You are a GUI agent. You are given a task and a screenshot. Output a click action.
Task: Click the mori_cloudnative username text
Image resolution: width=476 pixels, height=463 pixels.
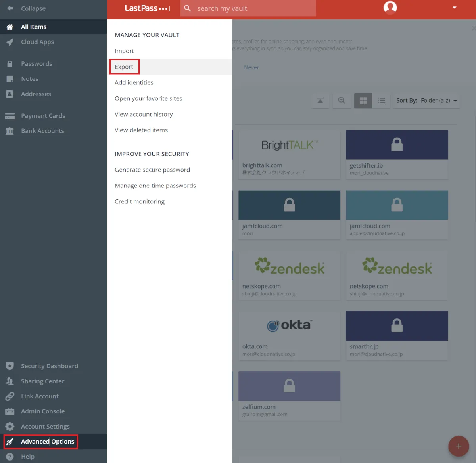tap(369, 173)
